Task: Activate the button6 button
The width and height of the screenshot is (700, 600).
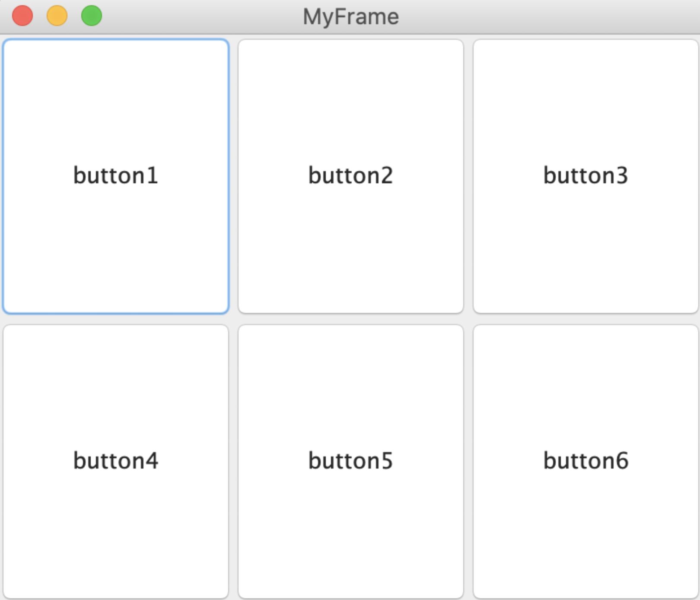Action: pos(585,461)
